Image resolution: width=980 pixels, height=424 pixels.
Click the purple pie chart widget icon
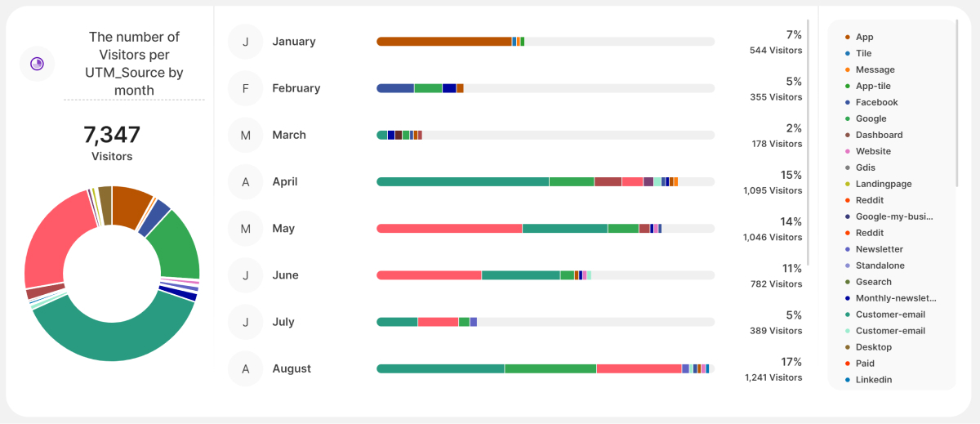coord(37,64)
